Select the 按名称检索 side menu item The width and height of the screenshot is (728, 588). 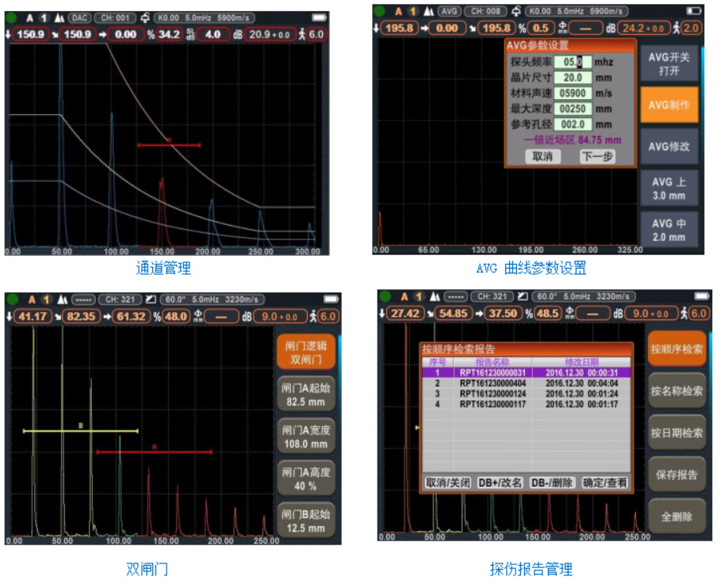[x=677, y=391]
